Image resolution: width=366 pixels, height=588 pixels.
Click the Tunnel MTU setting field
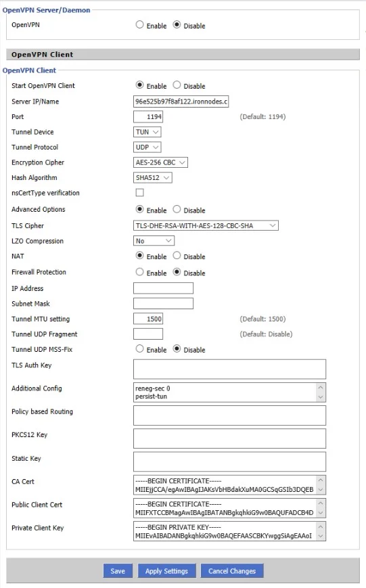(148, 319)
